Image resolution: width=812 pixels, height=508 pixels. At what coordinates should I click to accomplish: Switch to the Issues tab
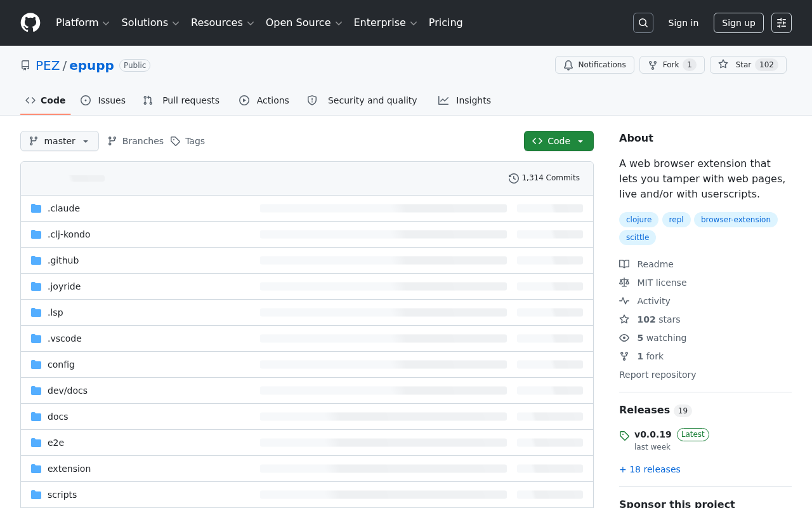[x=103, y=100]
